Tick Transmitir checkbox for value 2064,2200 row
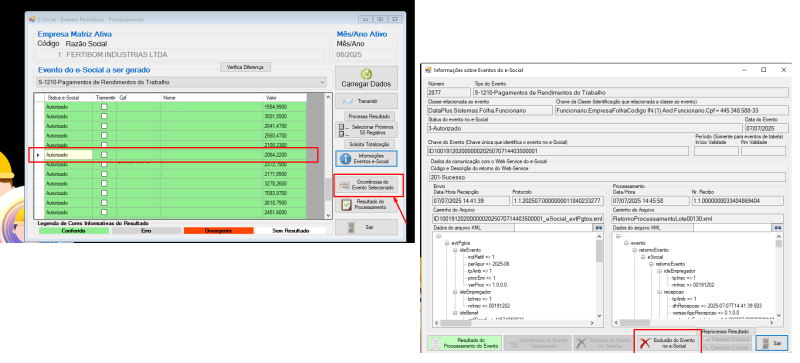The image size is (800, 363). [104, 154]
